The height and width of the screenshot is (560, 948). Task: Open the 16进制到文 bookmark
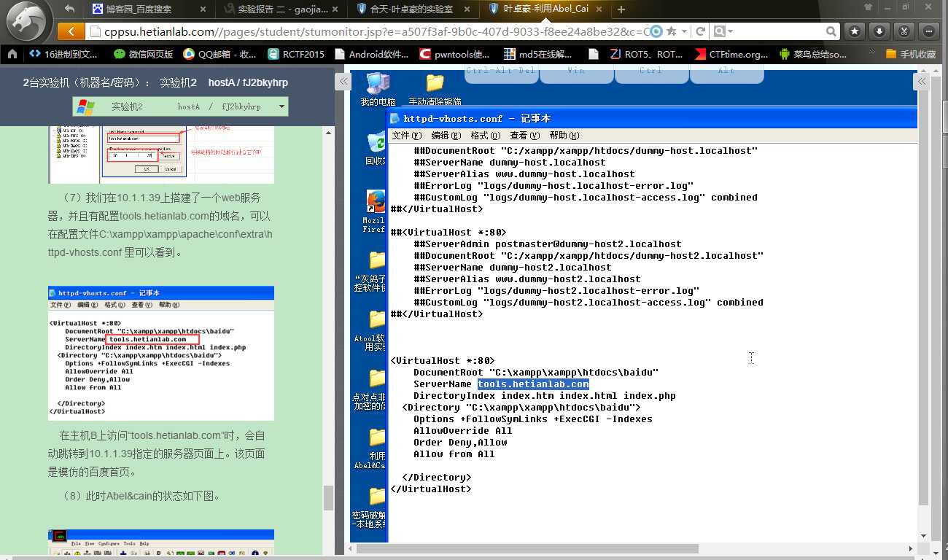pyautogui.click(x=64, y=54)
